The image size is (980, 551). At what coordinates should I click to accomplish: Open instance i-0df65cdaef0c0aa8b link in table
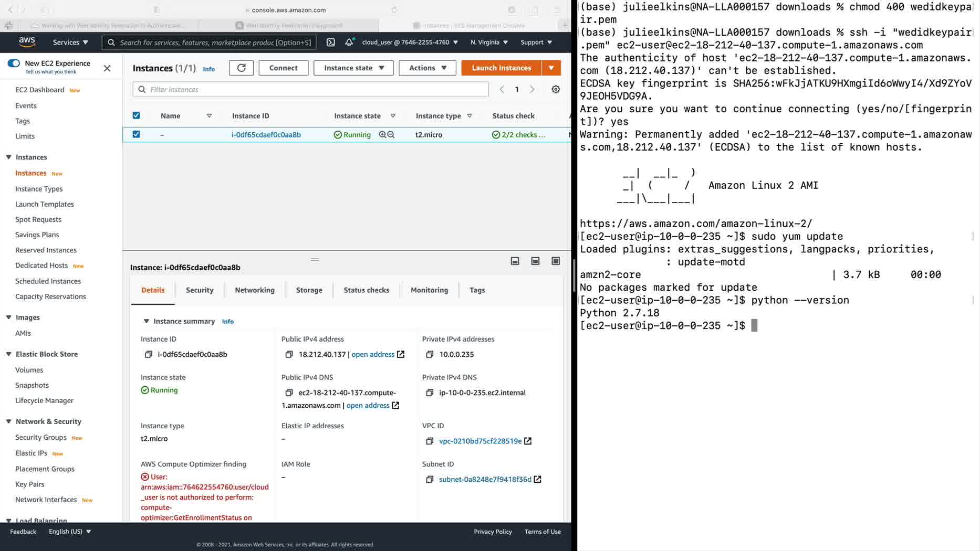coord(266,135)
